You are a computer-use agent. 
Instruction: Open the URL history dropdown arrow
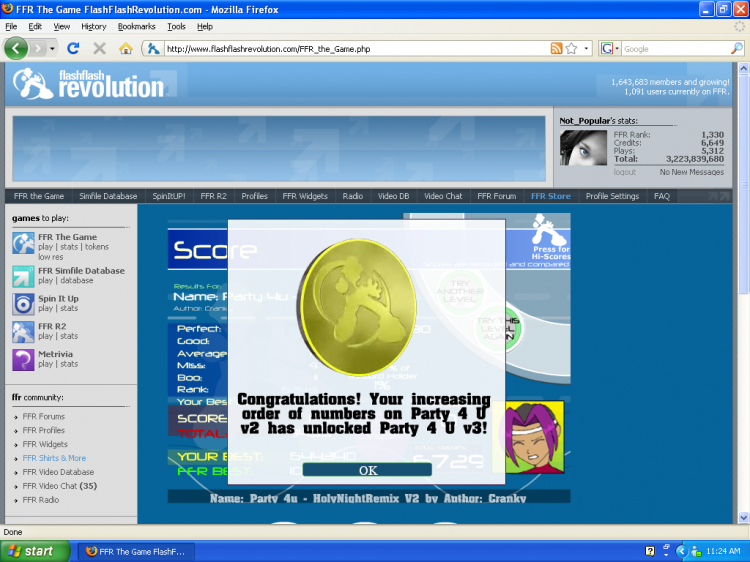pos(586,48)
